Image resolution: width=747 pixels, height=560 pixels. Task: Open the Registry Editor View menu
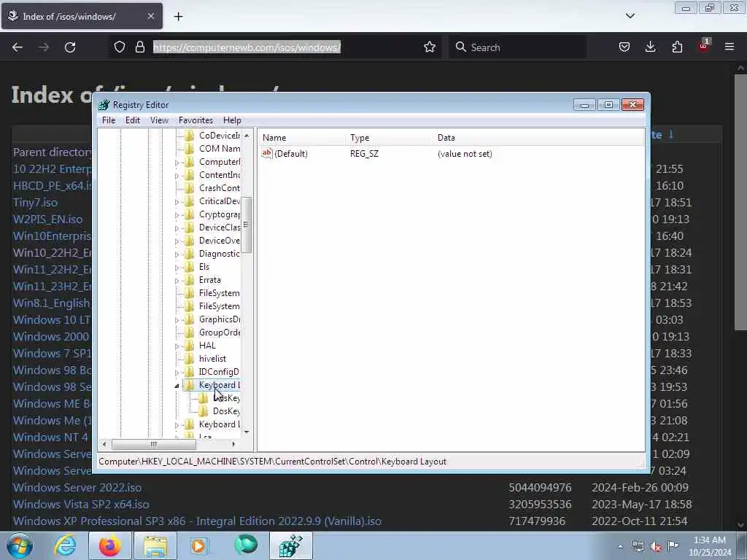[159, 120]
